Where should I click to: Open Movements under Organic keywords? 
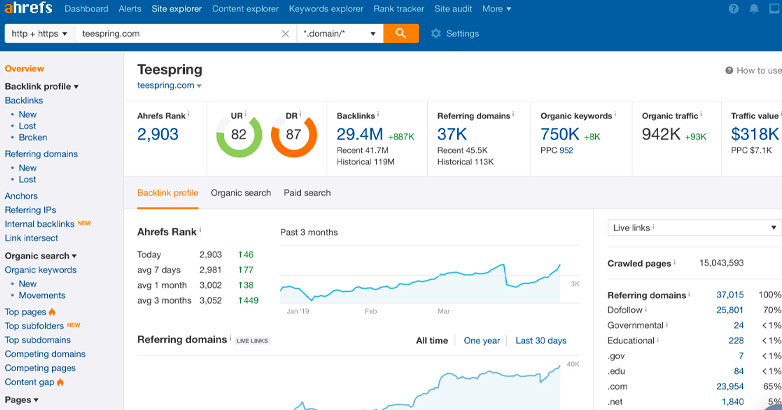42,295
